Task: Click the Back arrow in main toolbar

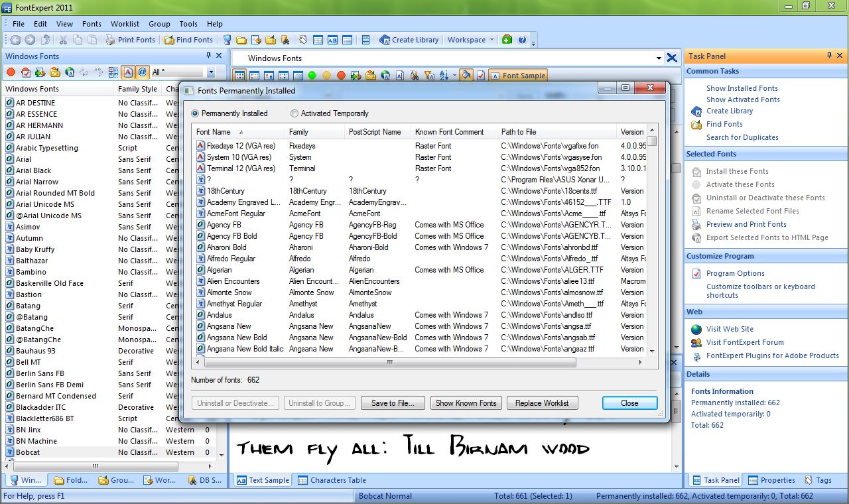Action: [x=15, y=40]
